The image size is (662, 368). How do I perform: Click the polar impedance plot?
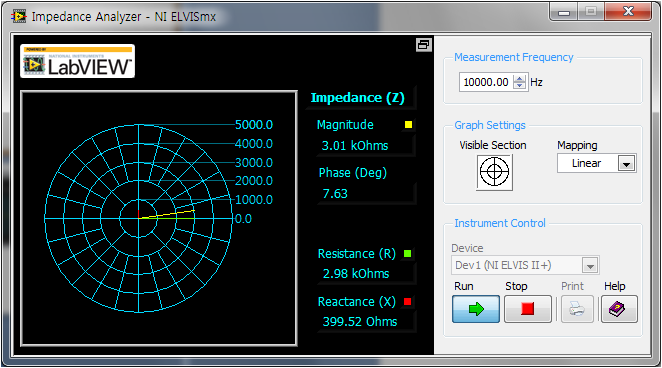pos(138,219)
